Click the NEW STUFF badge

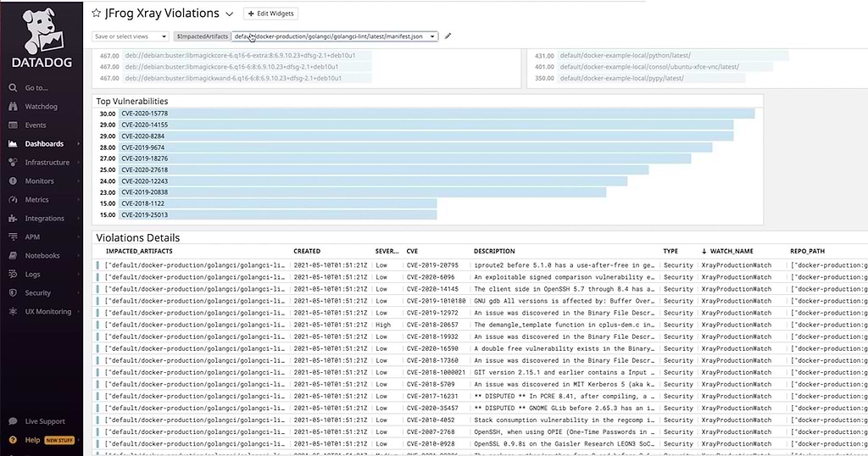pyautogui.click(x=59, y=441)
